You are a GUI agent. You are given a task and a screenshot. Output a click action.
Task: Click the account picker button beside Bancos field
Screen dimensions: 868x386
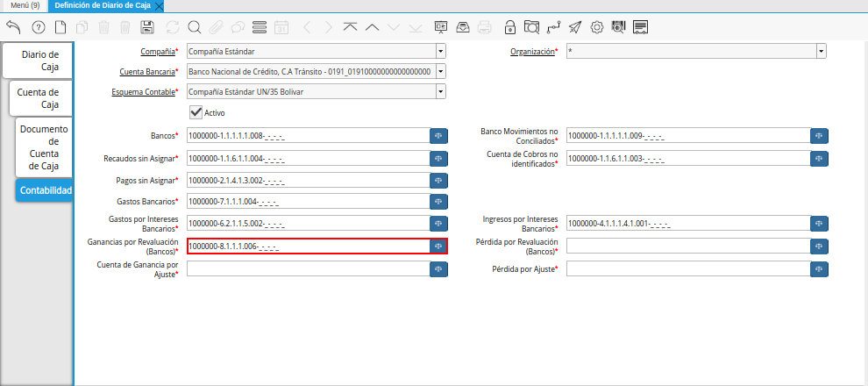click(438, 136)
